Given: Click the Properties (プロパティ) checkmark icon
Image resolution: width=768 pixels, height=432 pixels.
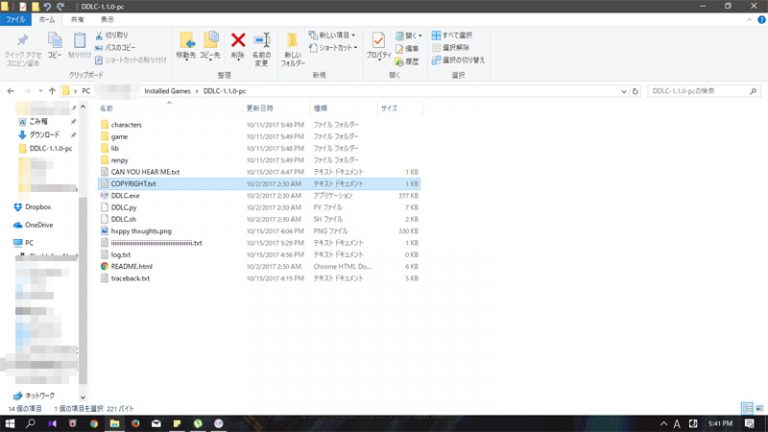Looking at the screenshot, I should (378, 40).
